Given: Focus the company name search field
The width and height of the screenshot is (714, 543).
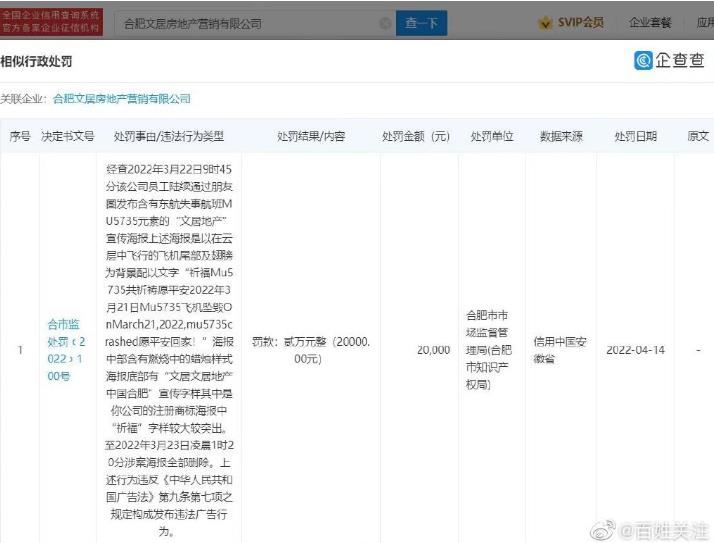Looking at the screenshot, I should [254, 23].
